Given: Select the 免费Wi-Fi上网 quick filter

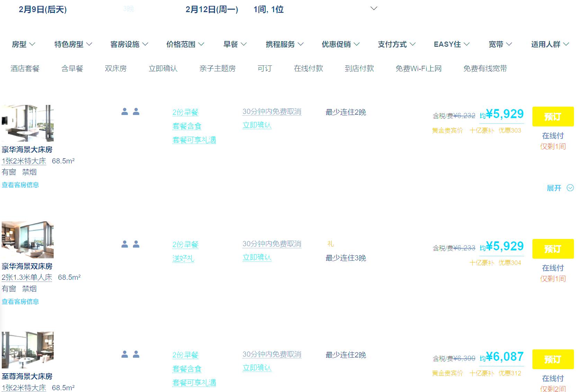Looking at the screenshot, I should (419, 69).
